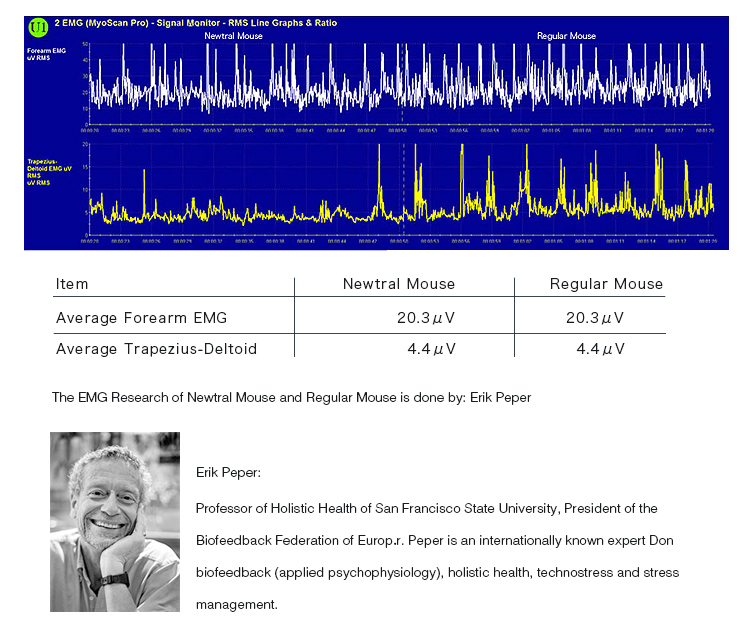The width and height of the screenshot is (750, 639).
Task: Click the 'Erik Peper:' name heading
Action: (228, 472)
